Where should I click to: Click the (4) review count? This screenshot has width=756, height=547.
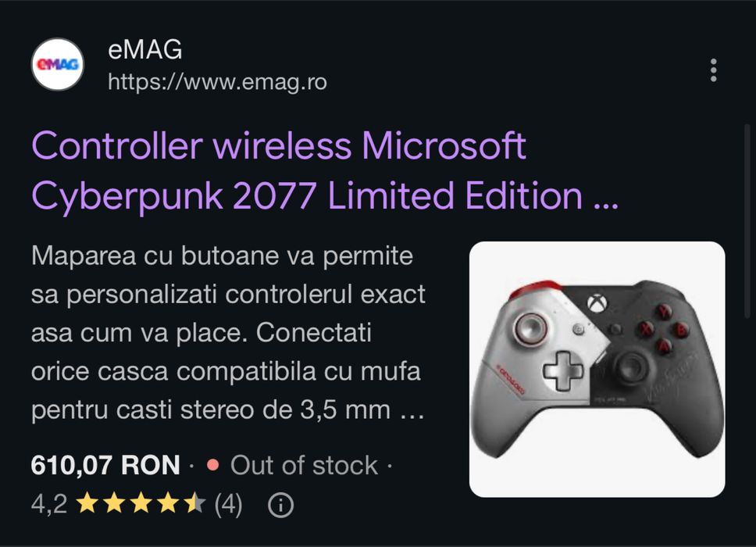(x=229, y=505)
